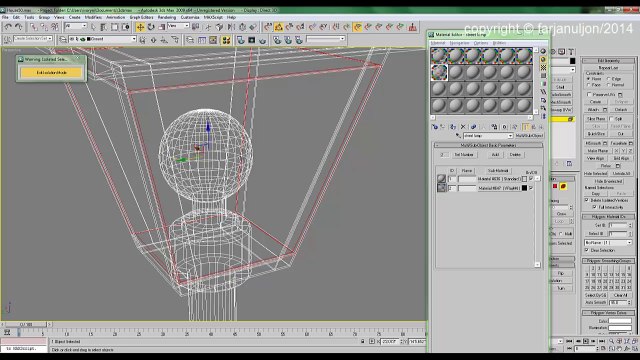
Task: Click the yellow-highlighted icon beside Curve Editor
Action: coord(226,40)
